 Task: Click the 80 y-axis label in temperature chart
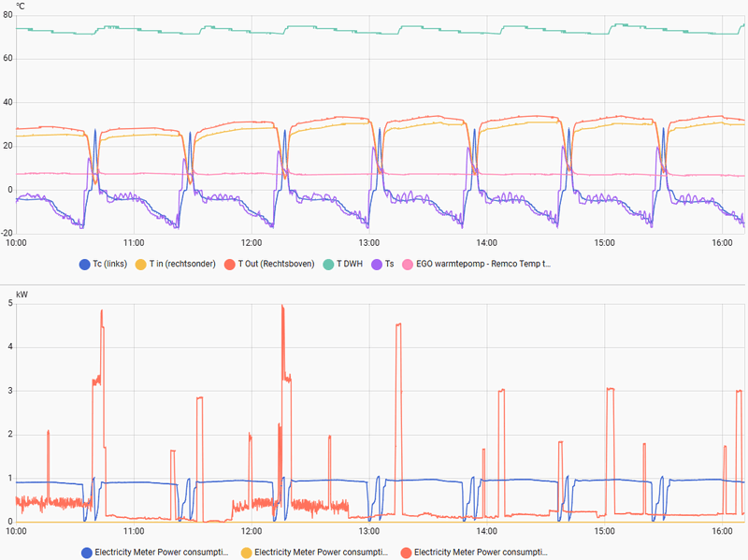tap(7, 15)
